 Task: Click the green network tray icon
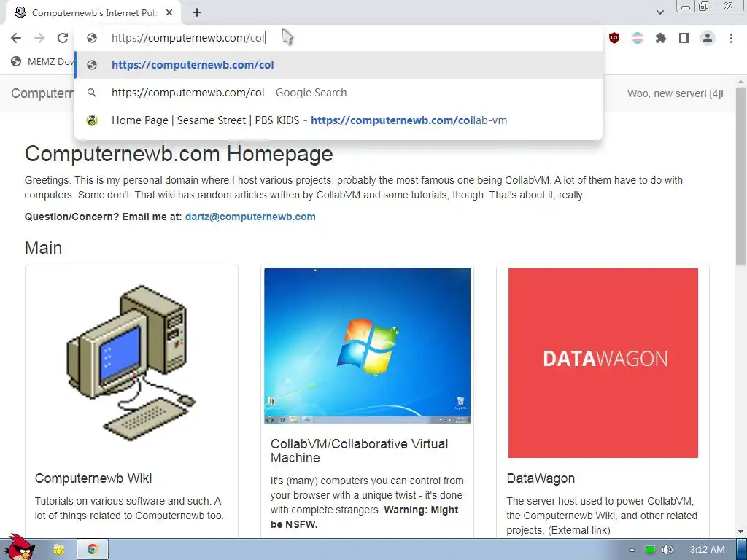coord(650,550)
